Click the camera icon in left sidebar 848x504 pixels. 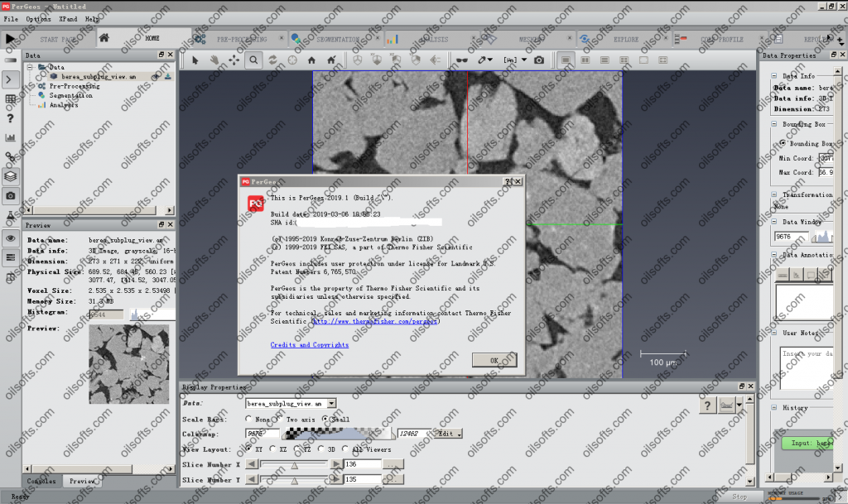(10, 195)
